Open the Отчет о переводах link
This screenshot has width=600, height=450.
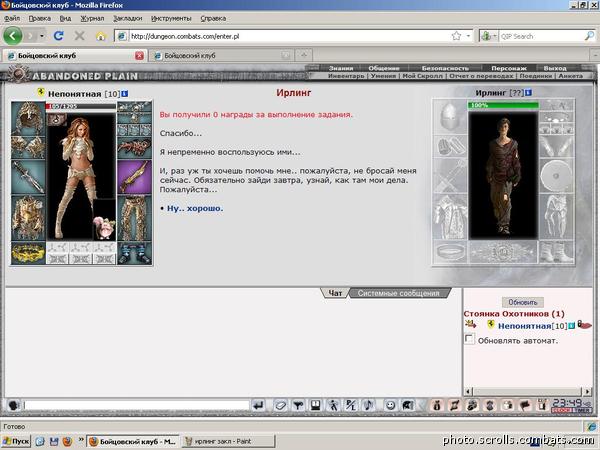tap(481, 76)
